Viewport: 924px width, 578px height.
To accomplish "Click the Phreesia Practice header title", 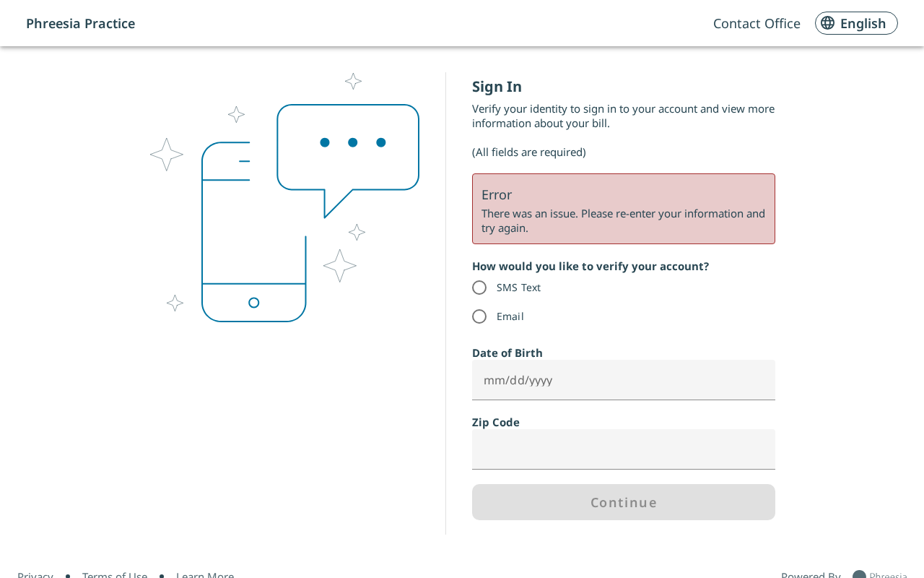I will point(80,23).
